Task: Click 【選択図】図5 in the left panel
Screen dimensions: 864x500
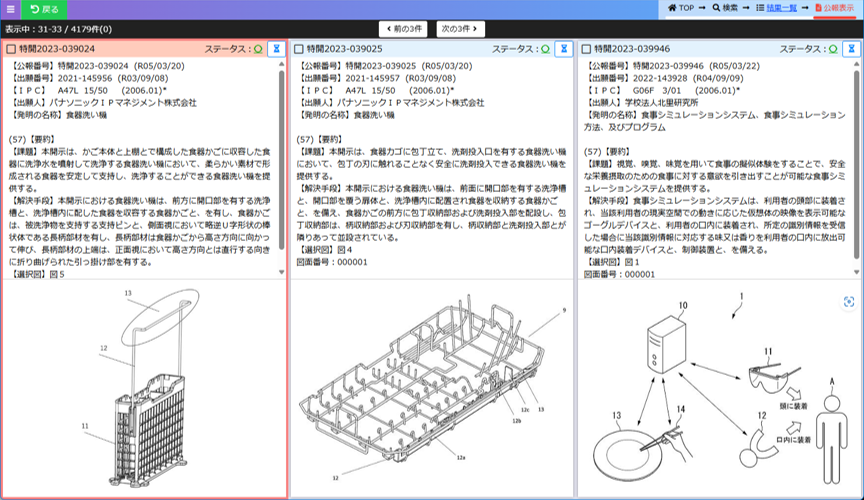Action: 37,274
